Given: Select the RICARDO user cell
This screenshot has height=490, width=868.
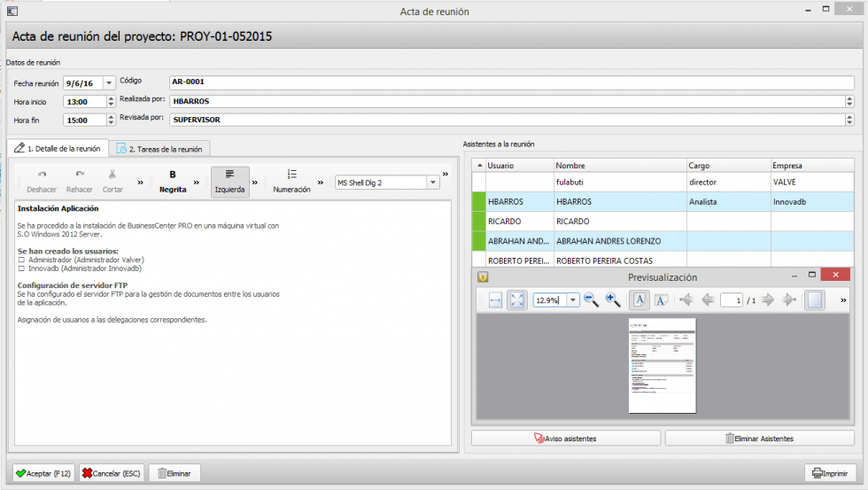Looking at the screenshot, I should coord(519,222).
